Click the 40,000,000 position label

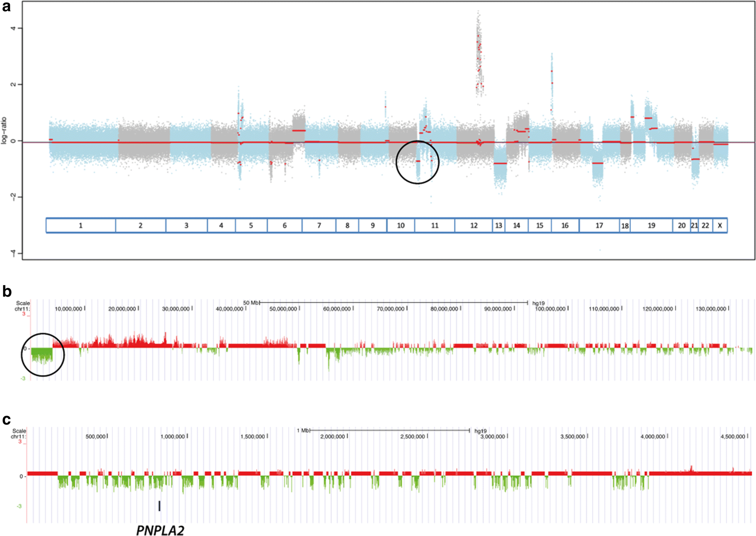(229, 309)
